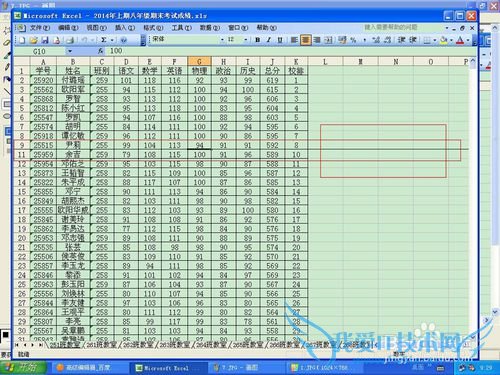Open the 插入 (Insert) menu

click(x=125, y=28)
